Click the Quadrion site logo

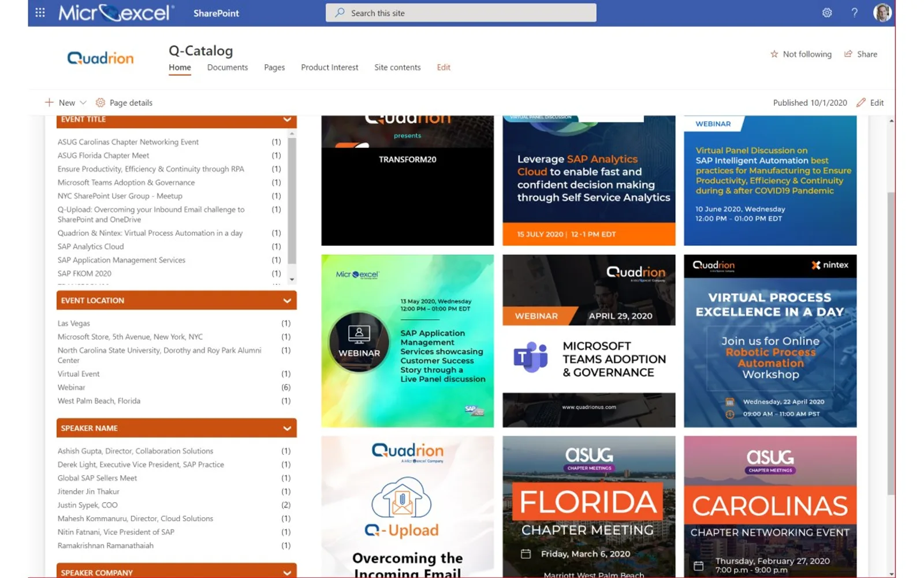coord(100,58)
